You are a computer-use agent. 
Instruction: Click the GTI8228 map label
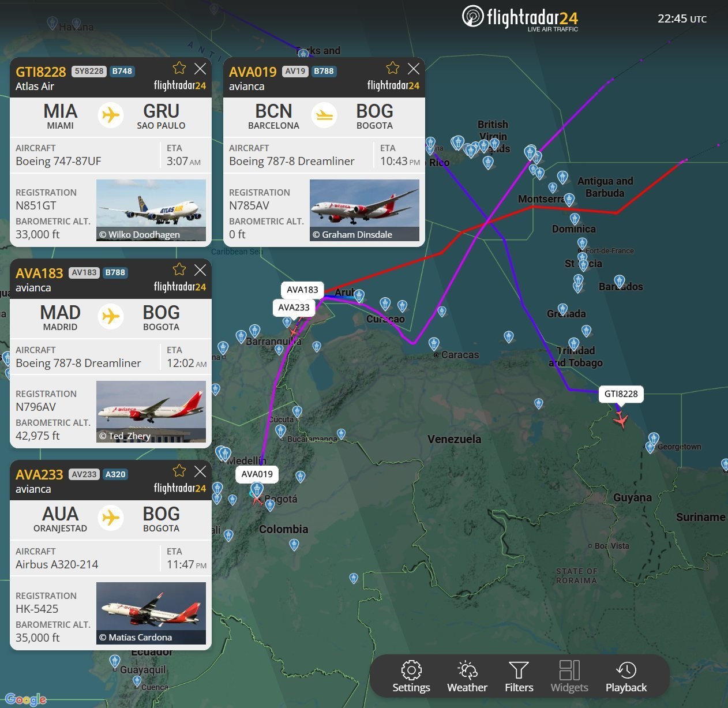(621, 394)
